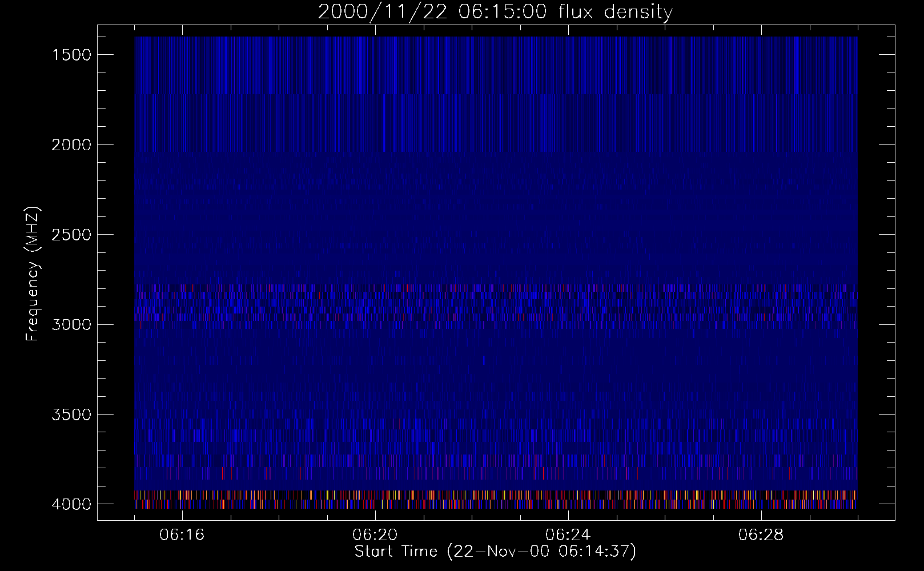Click the plot title '2000/11/22 06:15:00 flux density'

pos(495,13)
